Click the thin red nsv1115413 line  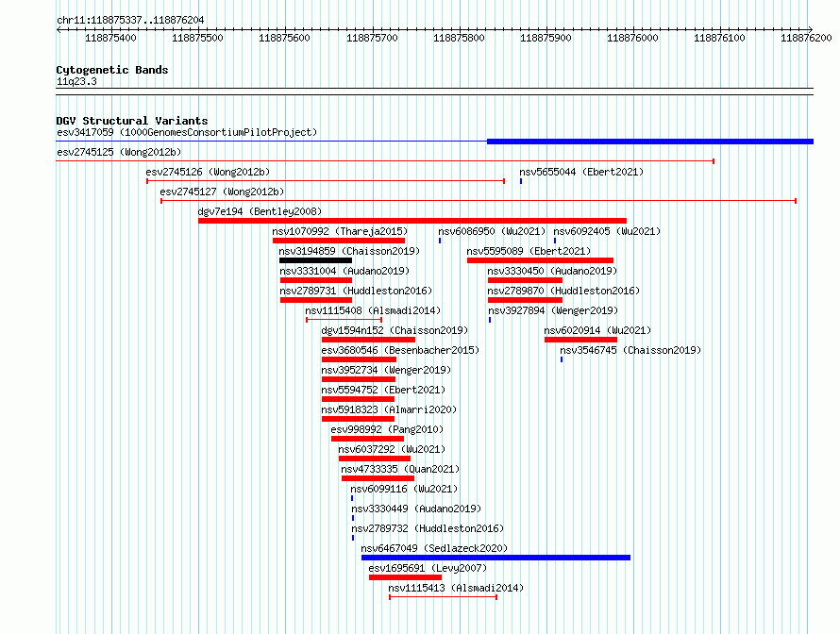(x=443, y=597)
